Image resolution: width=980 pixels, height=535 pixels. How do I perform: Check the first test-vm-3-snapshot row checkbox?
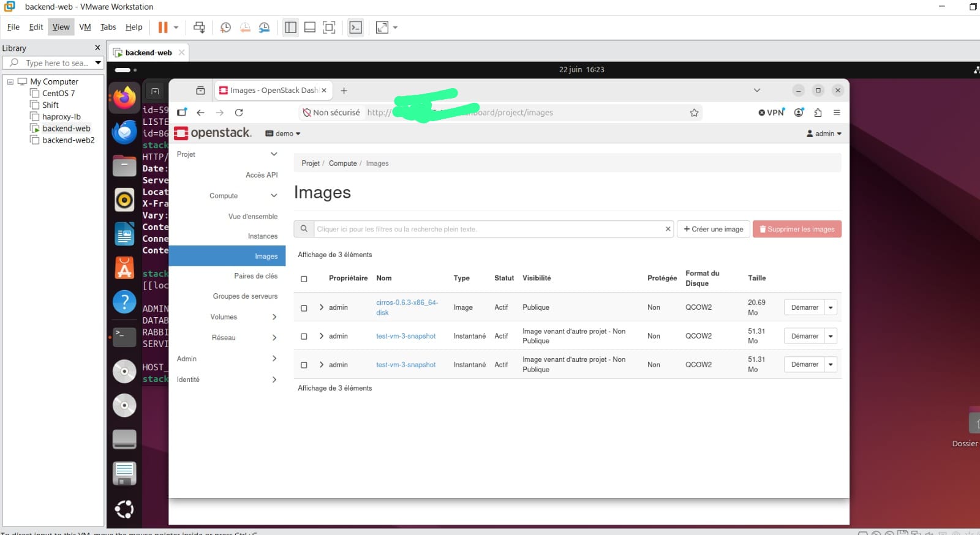[x=304, y=336]
